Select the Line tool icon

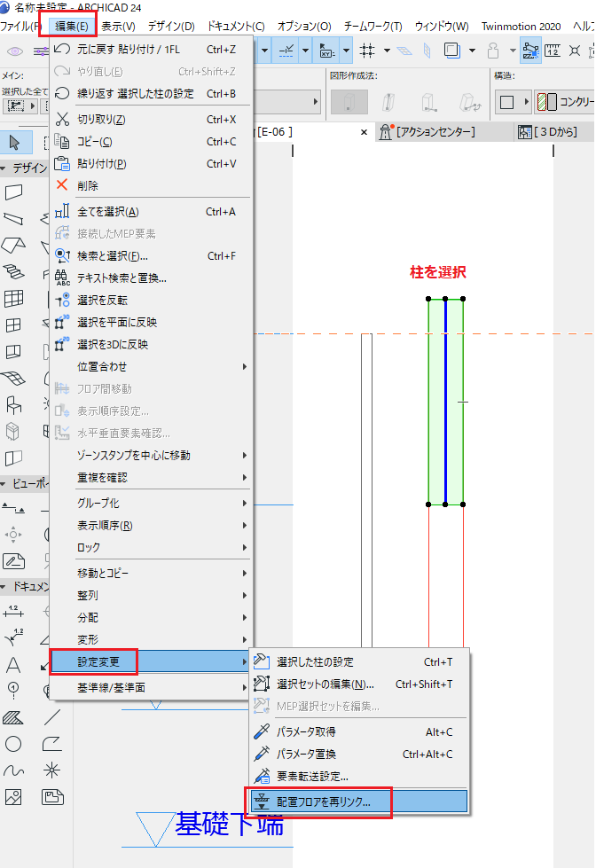52,717
